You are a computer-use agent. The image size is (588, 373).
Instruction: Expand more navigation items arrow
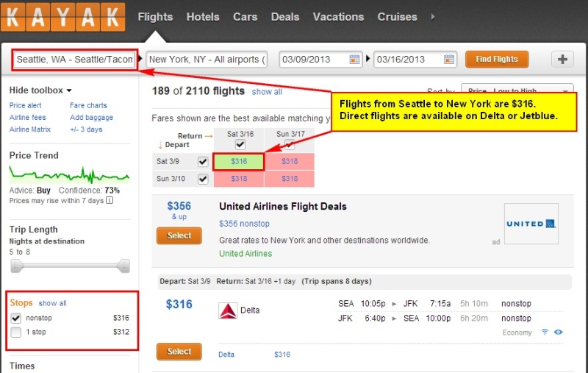pyautogui.click(x=433, y=17)
